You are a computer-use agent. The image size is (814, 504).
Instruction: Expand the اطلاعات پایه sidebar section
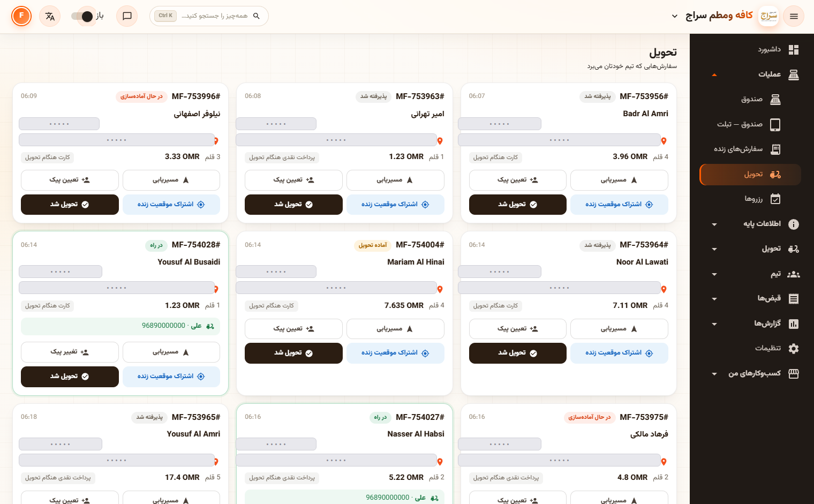click(x=750, y=224)
